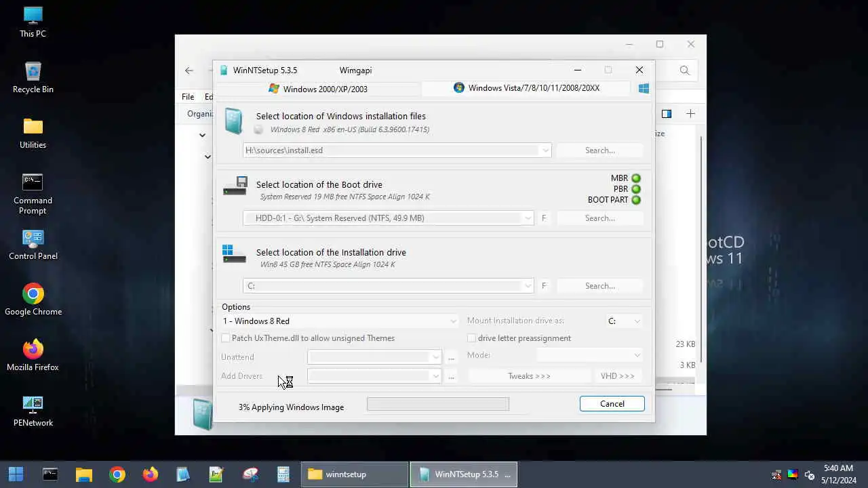Launch Mozilla Firefox from the desktop
Viewport: 868px width, 488px height.
(x=33, y=355)
